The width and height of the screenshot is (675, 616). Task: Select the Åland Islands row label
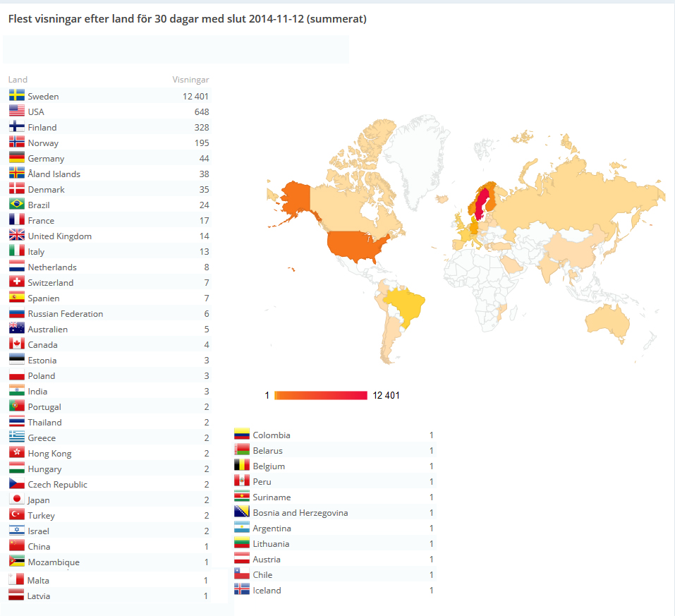[54, 174]
